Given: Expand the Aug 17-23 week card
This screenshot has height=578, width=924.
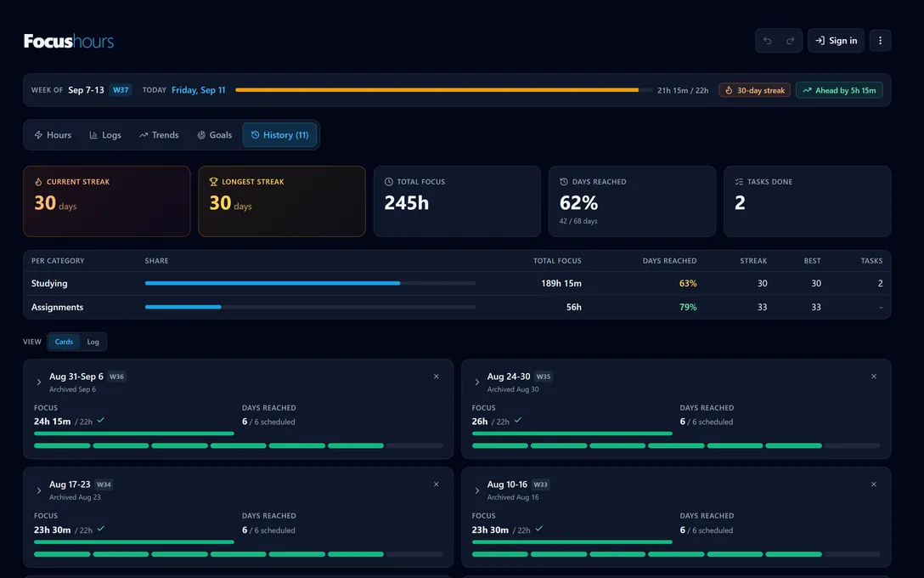Looking at the screenshot, I should (x=39, y=490).
